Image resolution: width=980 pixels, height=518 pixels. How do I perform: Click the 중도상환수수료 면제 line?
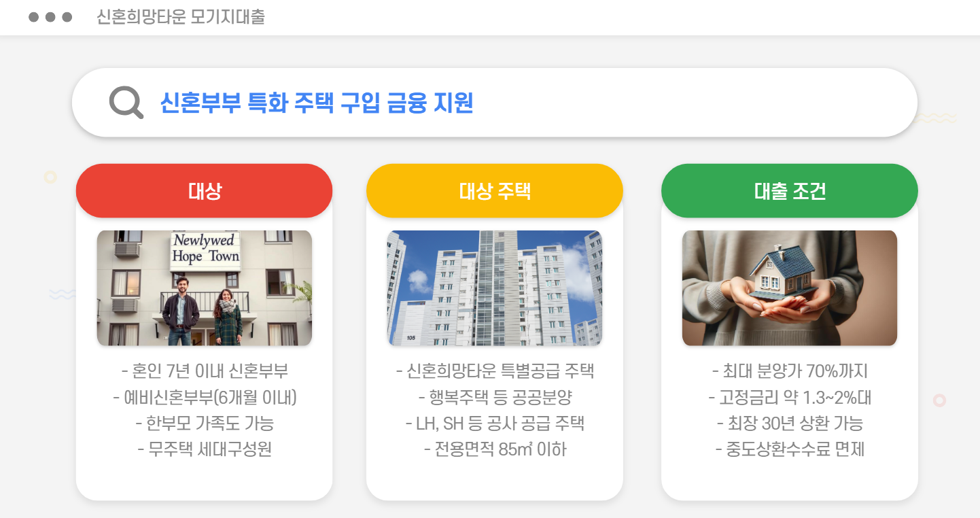point(789,449)
